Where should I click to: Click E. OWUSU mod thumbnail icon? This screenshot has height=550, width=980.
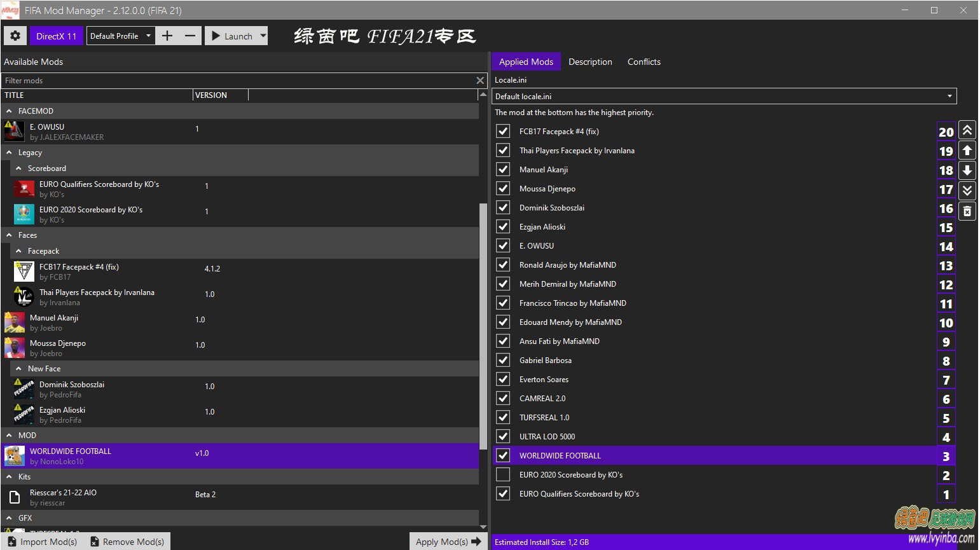pyautogui.click(x=15, y=132)
